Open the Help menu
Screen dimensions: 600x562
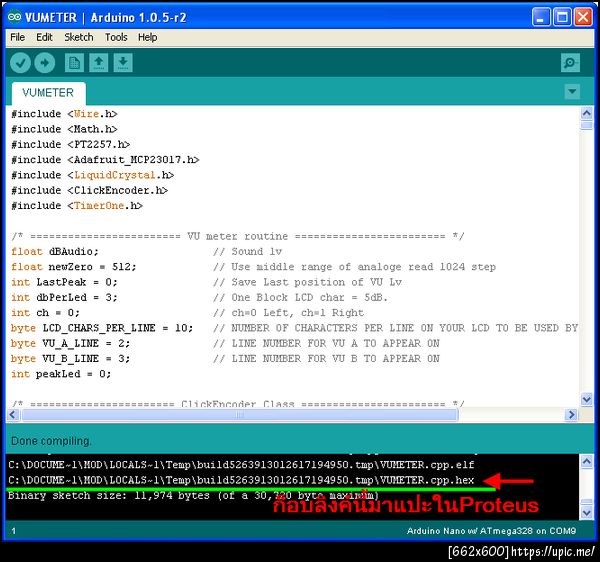148,37
